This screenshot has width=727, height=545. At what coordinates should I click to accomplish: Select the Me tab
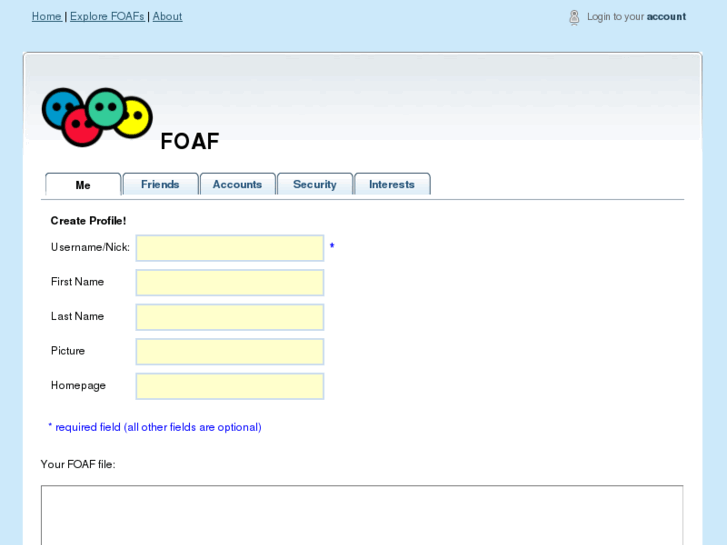pos(83,185)
